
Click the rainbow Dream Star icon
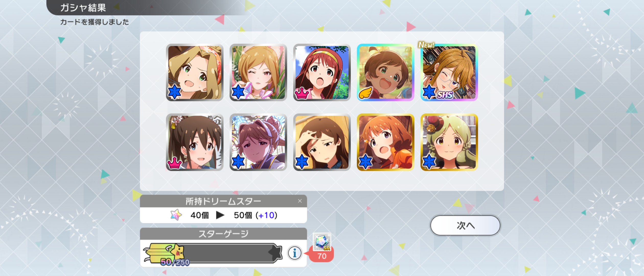pos(176,215)
